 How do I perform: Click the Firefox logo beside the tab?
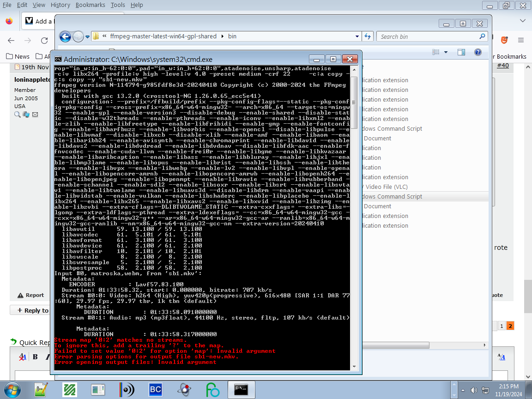coord(9,21)
